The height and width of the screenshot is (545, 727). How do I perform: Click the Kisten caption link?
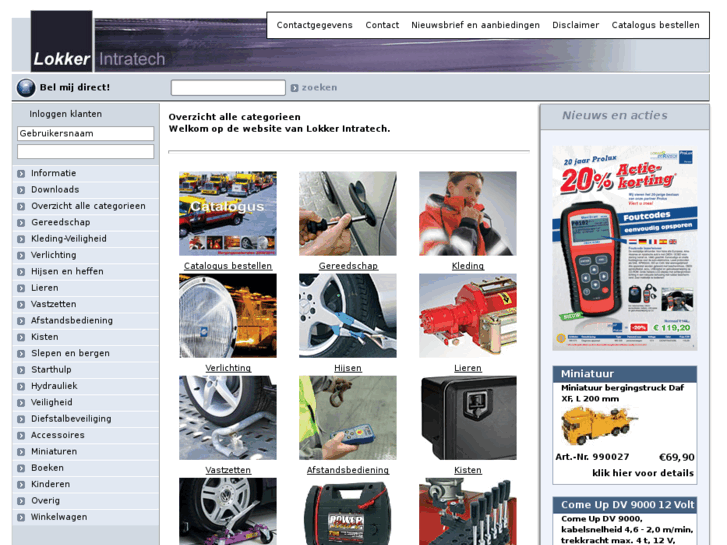tap(468, 470)
